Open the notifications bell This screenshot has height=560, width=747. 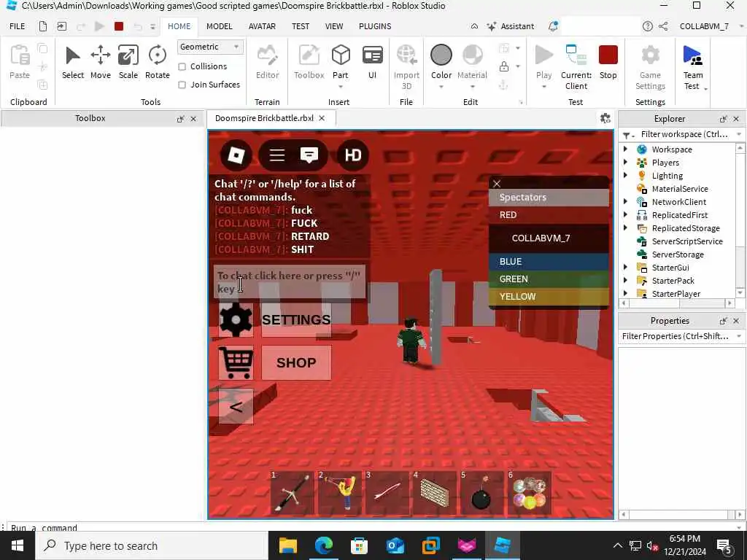pos(553,26)
